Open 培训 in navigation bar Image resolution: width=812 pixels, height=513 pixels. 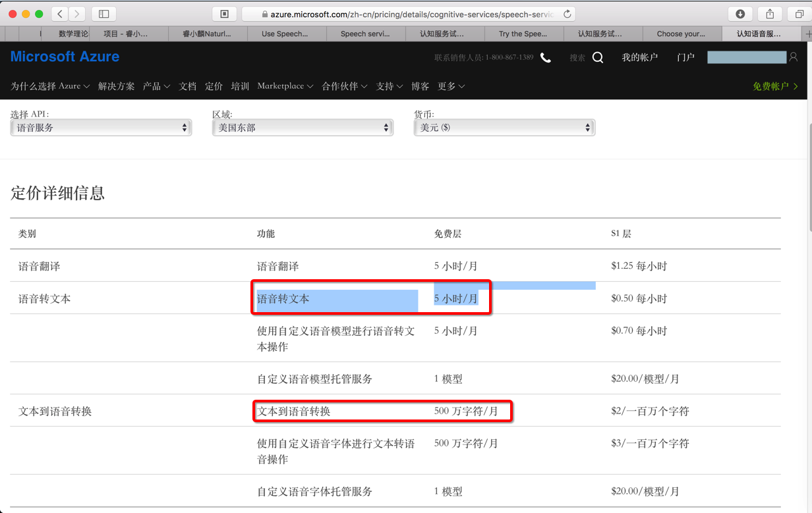point(240,86)
